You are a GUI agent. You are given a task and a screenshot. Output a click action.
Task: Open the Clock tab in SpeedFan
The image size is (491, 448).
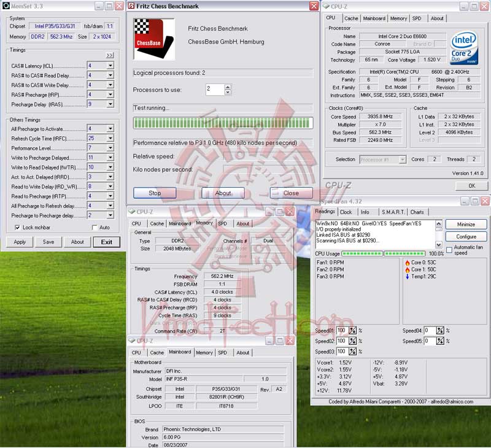click(x=346, y=212)
